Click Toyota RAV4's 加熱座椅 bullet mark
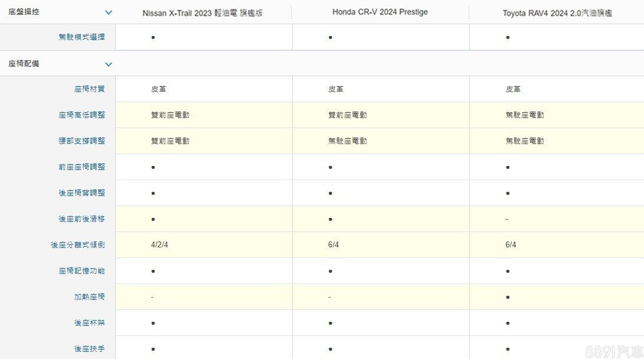The width and height of the screenshot is (644, 359). pos(508,297)
